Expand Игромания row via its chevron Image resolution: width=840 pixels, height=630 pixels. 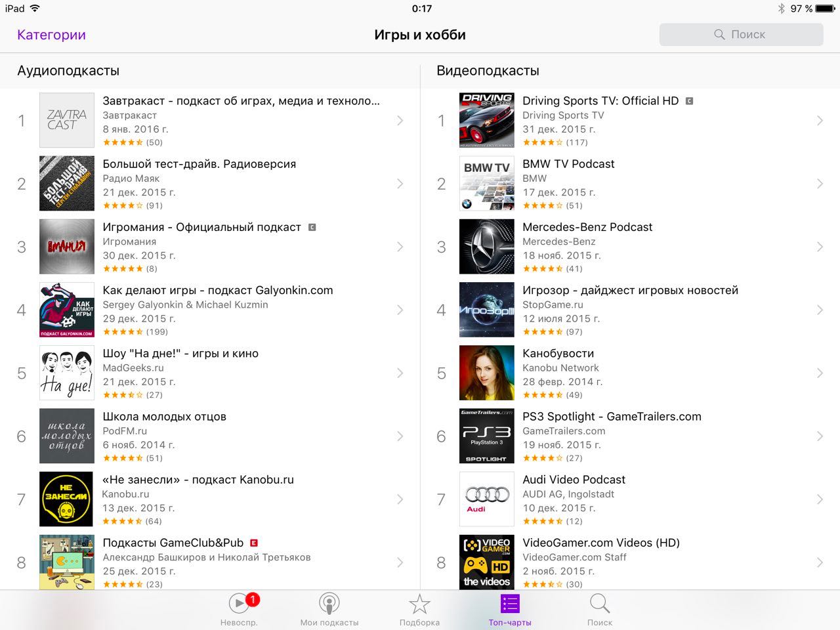tap(400, 247)
